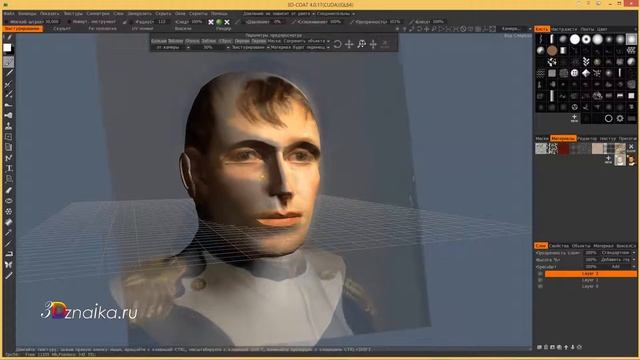The height and width of the screenshot is (360, 640).
Task: Switch to the Материалы panel tab
Action: click(563, 138)
